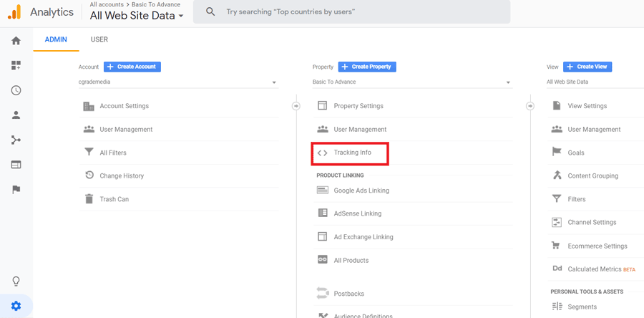This screenshot has width=644, height=318.
Task: Click the Create Account button
Action: (132, 67)
